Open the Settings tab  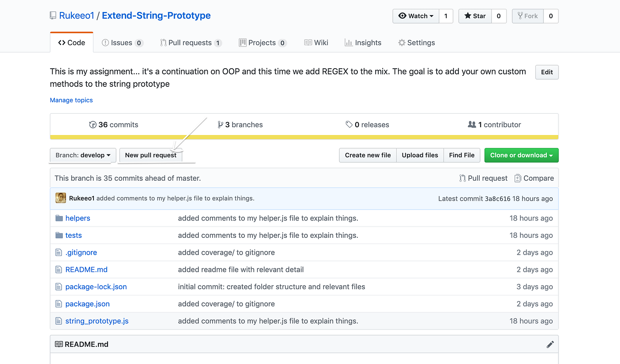[x=416, y=43]
